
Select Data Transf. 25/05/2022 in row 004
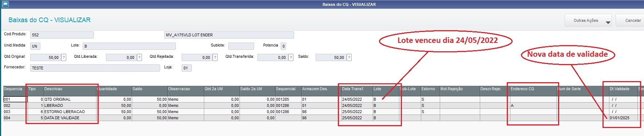pos(357,118)
